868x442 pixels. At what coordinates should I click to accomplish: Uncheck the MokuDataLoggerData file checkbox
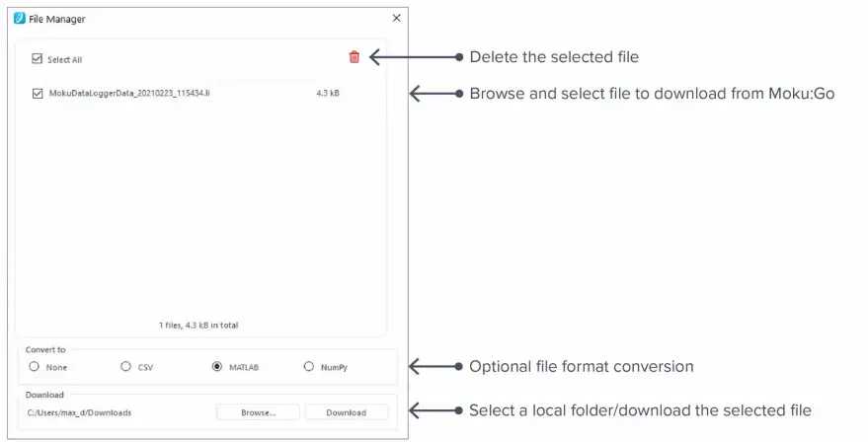point(38,94)
